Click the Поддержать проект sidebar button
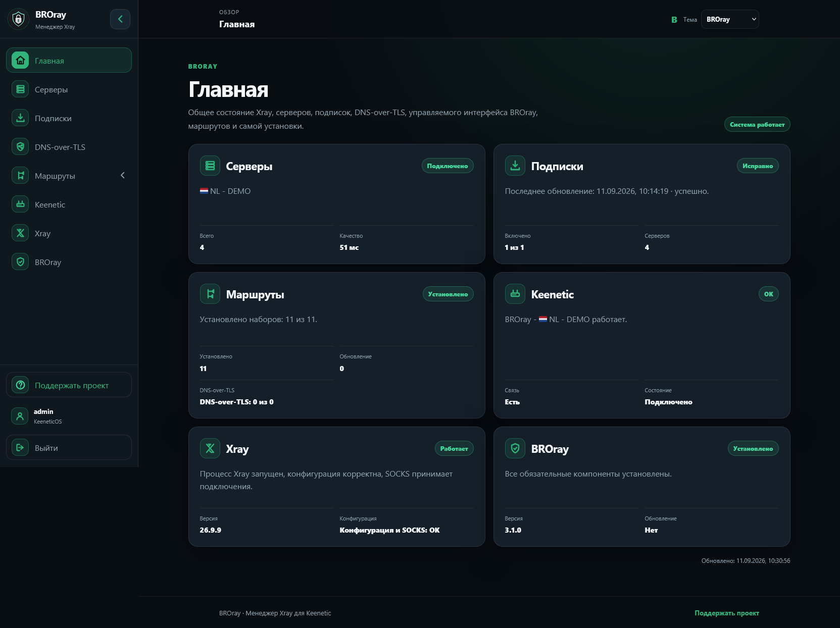The height and width of the screenshot is (628, 840). [x=69, y=385]
